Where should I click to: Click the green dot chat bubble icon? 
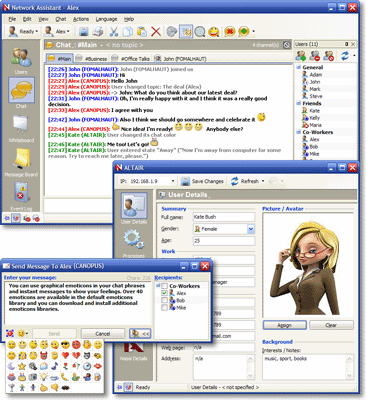pyautogui.click(x=244, y=32)
